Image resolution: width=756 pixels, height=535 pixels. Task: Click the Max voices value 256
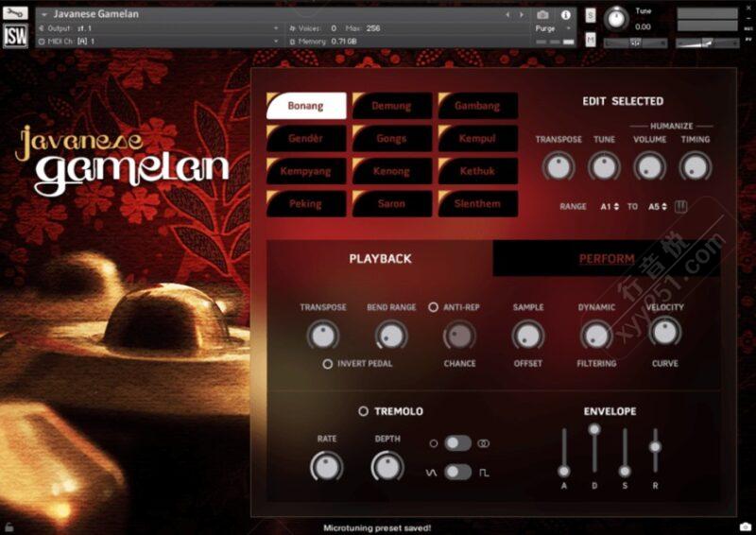(x=372, y=28)
